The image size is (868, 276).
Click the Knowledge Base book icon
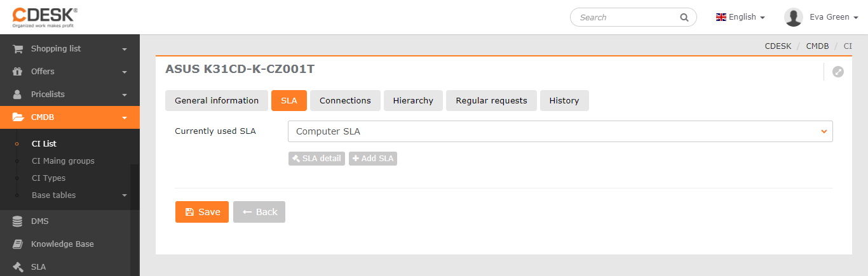18,244
